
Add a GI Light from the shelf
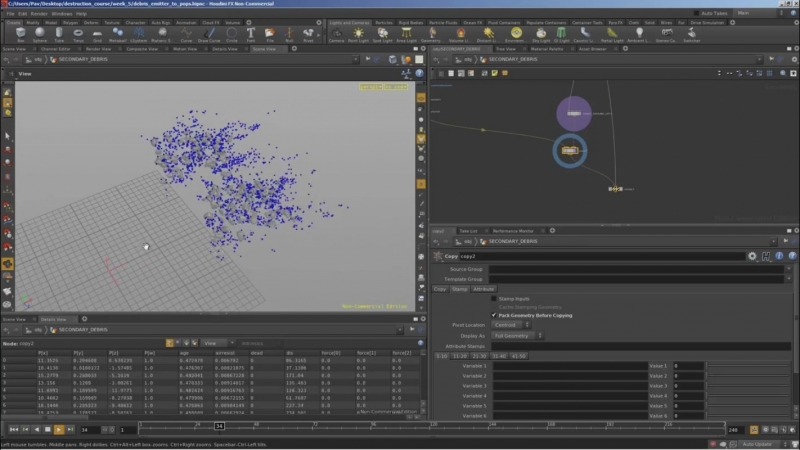pyautogui.click(x=561, y=34)
